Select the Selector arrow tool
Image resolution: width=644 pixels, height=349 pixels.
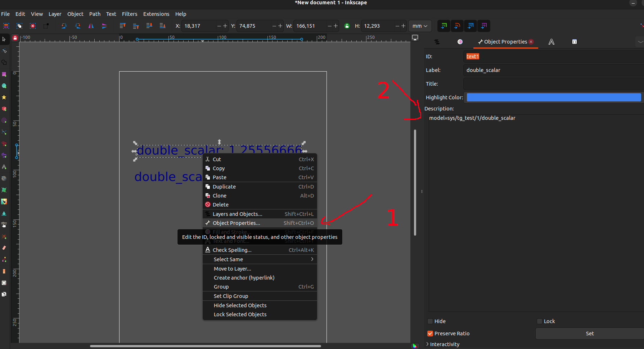pyautogui.click(x=4, y=39)
